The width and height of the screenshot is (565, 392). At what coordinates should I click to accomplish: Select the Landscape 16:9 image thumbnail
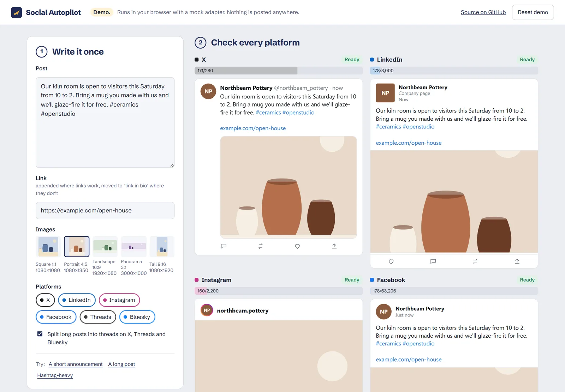pos(105,246)
